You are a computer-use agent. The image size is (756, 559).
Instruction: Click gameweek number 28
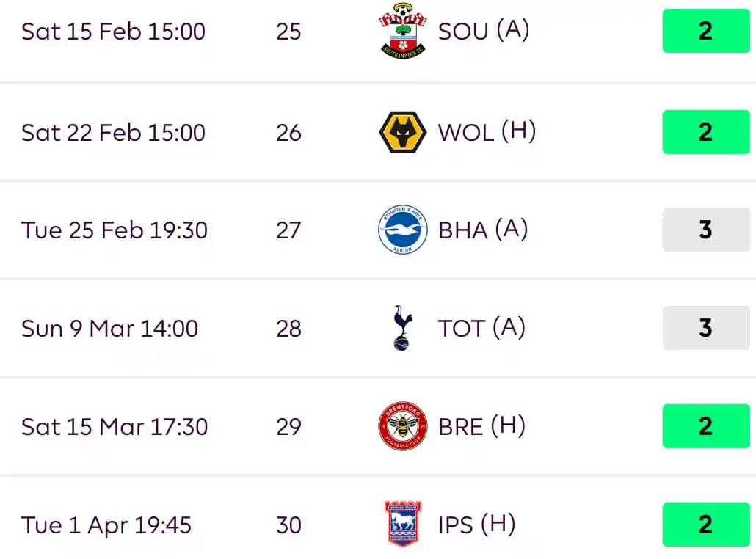tap(288, 329)
